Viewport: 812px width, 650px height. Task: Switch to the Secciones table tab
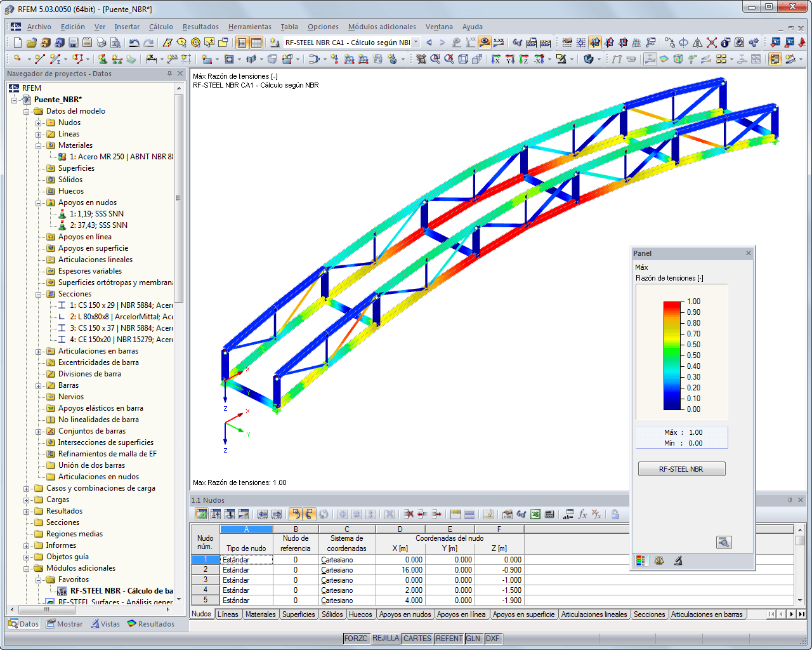tap(649, 614)
